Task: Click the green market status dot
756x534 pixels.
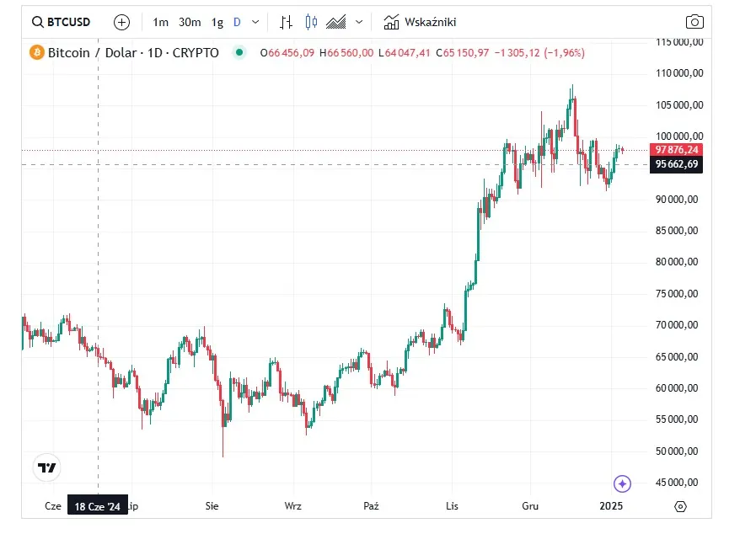Action: tap(239, 53)
